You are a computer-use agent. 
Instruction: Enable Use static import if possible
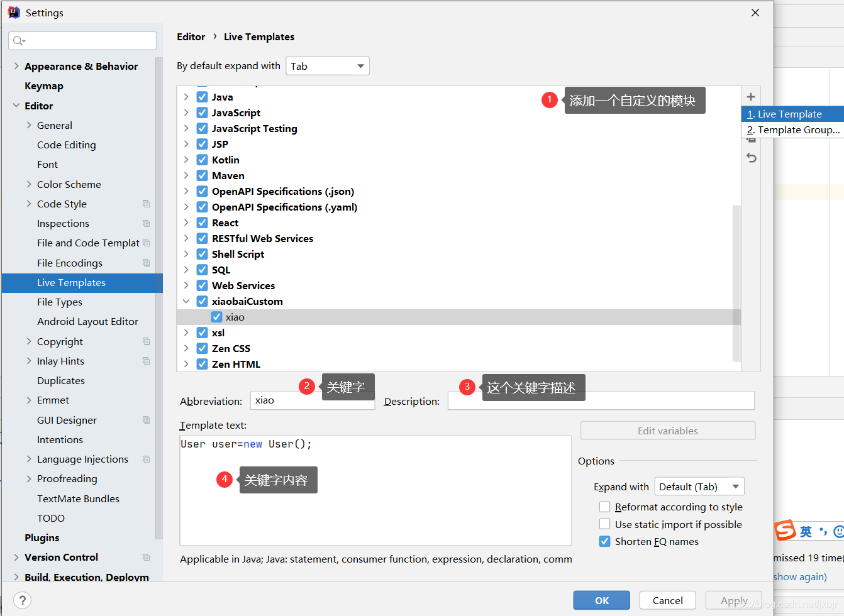[x=604, y=524]
